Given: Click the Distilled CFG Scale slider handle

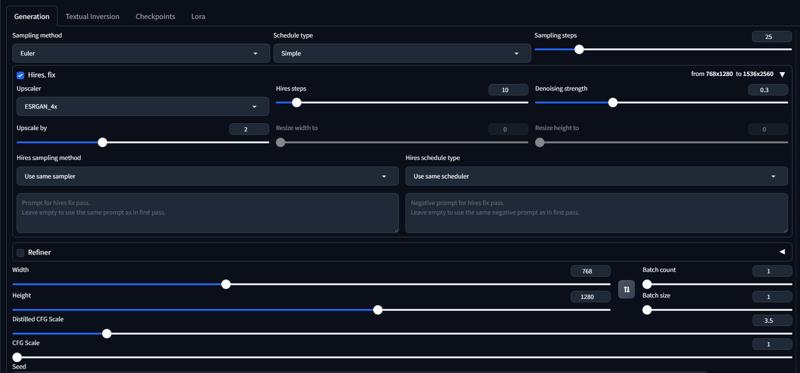Looking at the screenshot, I should (x=107, y=334).
